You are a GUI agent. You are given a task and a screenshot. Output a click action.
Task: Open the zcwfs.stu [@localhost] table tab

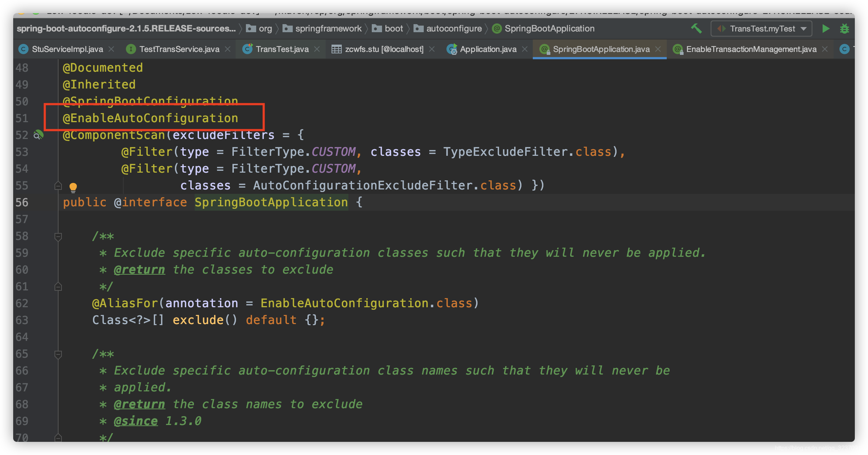coord(384,49)
